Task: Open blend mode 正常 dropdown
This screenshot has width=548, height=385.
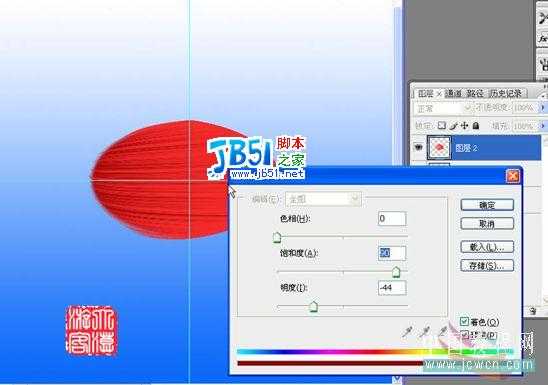Action: tap(443, 109)
